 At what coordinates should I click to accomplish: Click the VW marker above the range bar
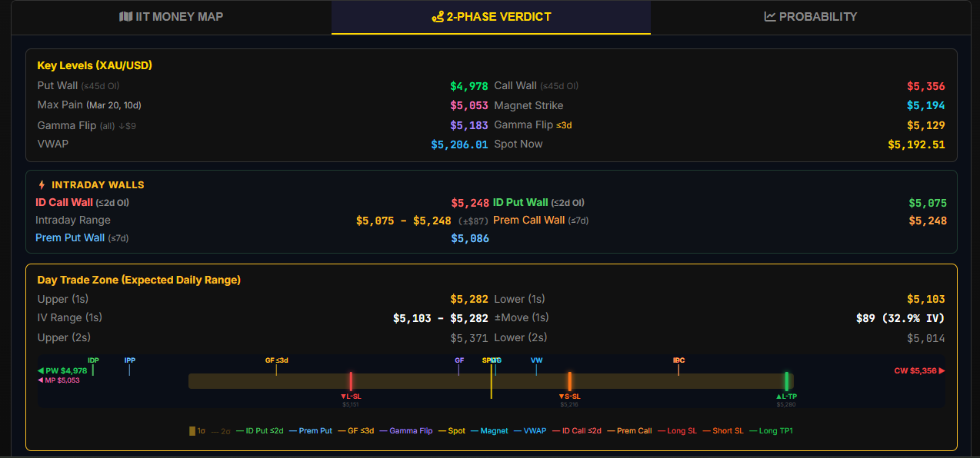[536, 360]
